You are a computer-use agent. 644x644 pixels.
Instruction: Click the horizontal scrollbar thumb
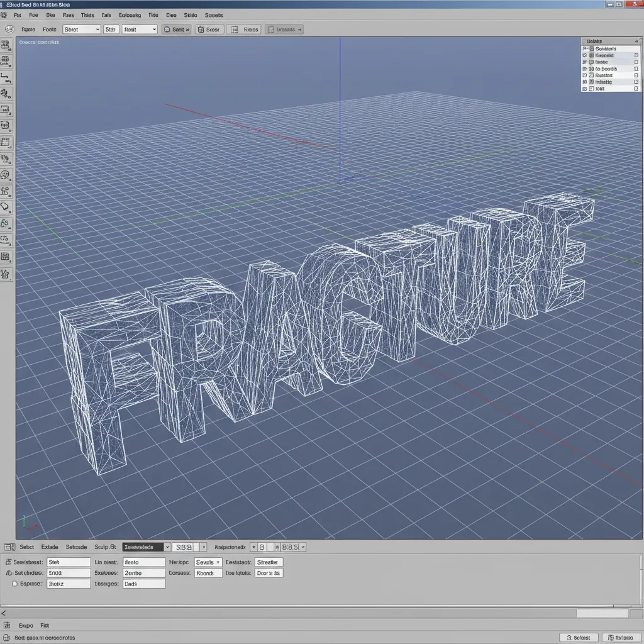pyautogui.click(x=602, y=613)
